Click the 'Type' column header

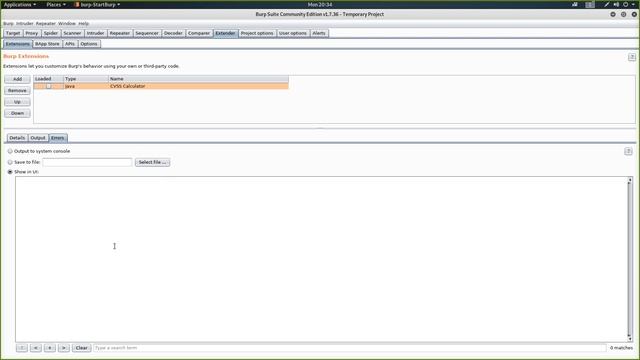(86, 79)
